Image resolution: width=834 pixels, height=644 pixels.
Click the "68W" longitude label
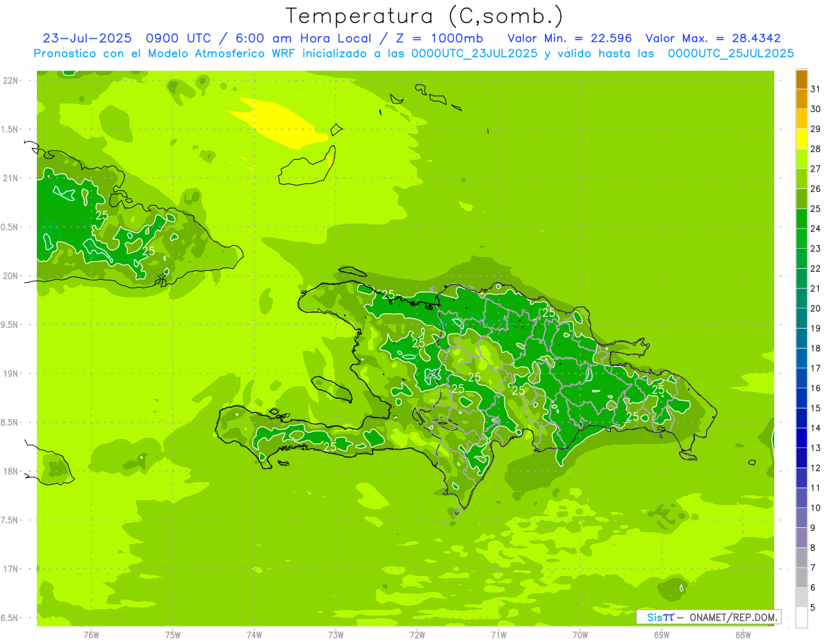coord(743,634)
